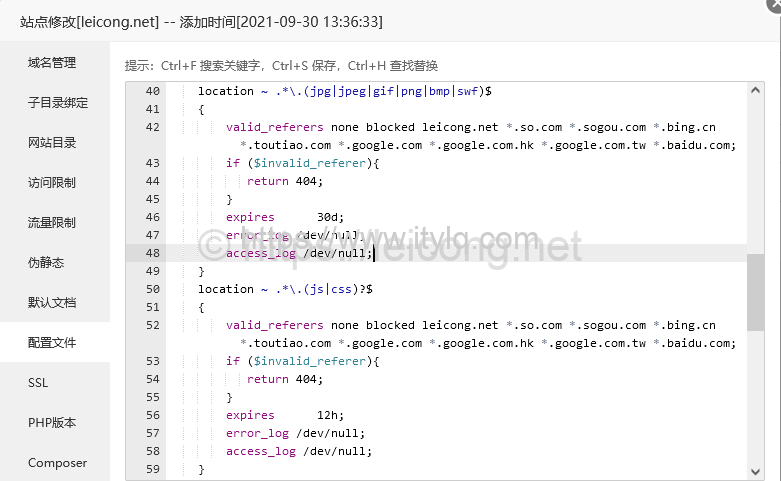Go to the 流量限制 tab
Viewport: 781px width, 481px height.
(52, 222)
